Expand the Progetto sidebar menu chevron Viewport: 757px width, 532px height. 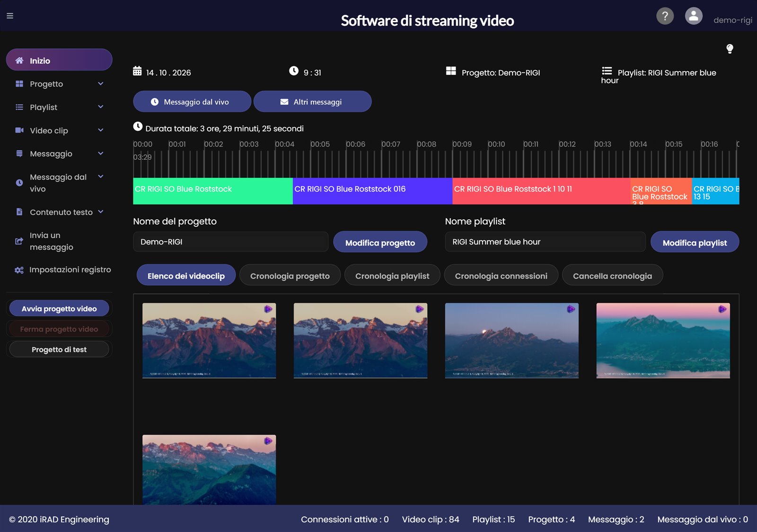pos(100,84)
